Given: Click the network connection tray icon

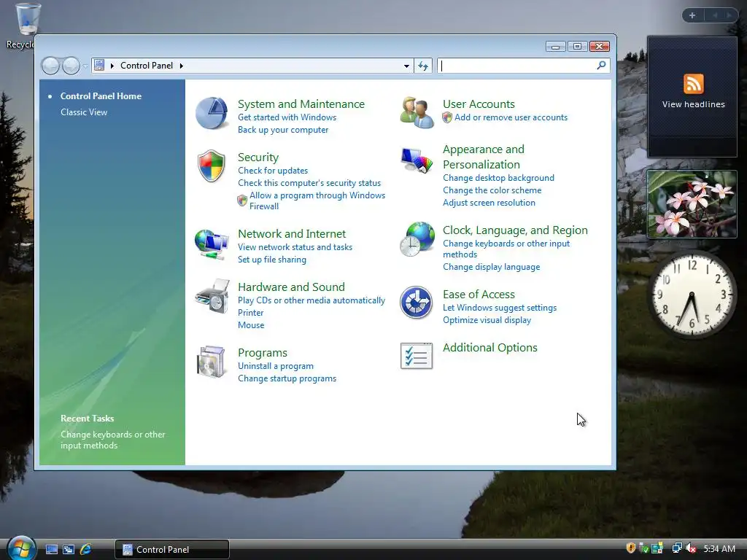Looking at the screenshot, I should 676,548.
